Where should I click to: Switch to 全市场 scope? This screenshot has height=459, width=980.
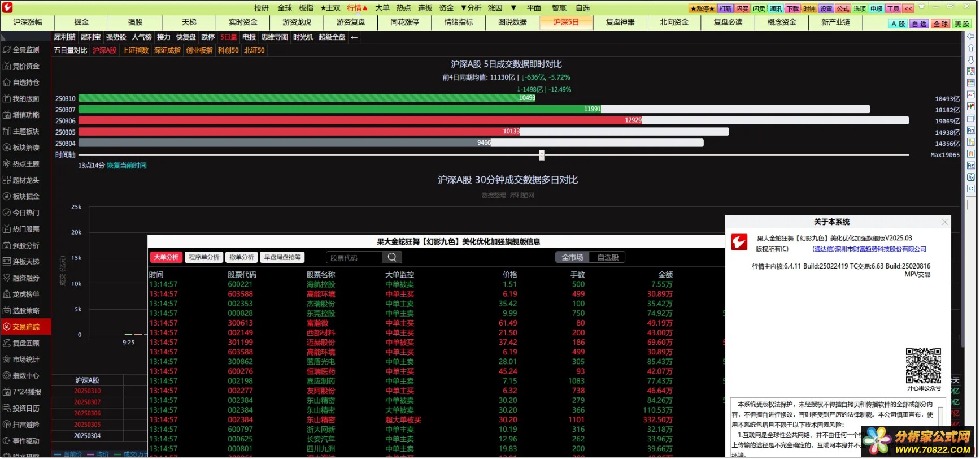pos(572,257)
